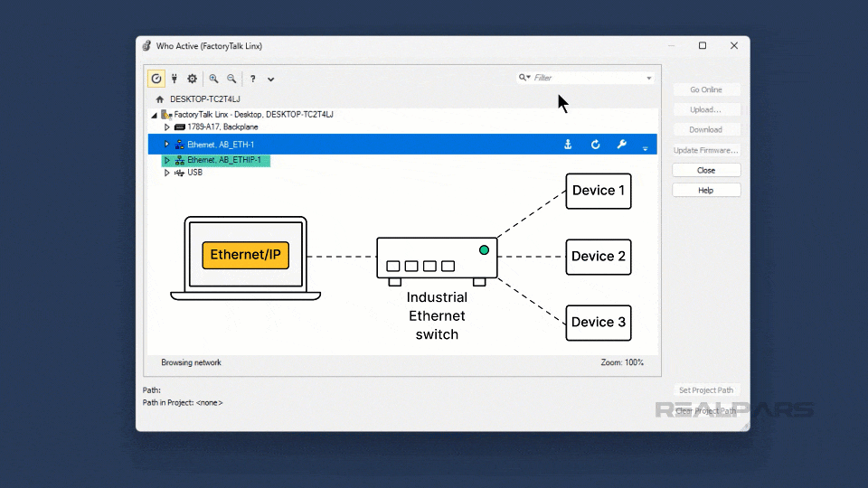Screen dimensions: 868x488
Task: Click the backplane icon next to 1789-A17
Action: pyautogui.click(x=179, y=127)
